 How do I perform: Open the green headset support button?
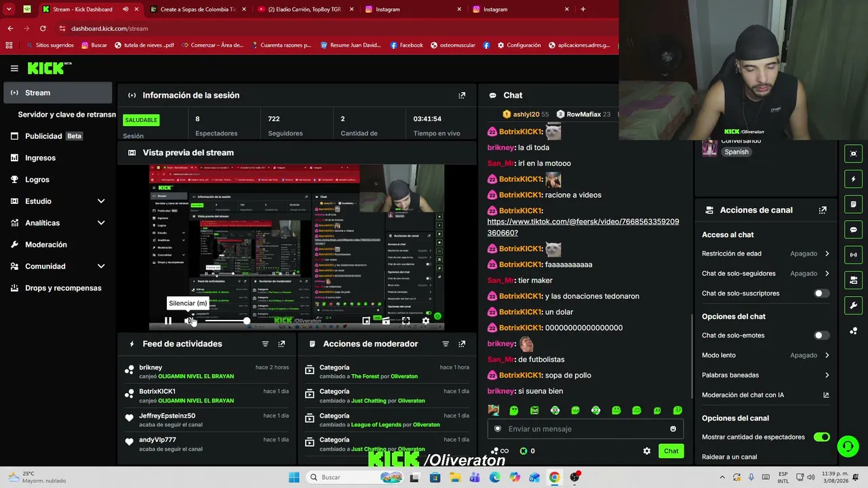point(848,446)
